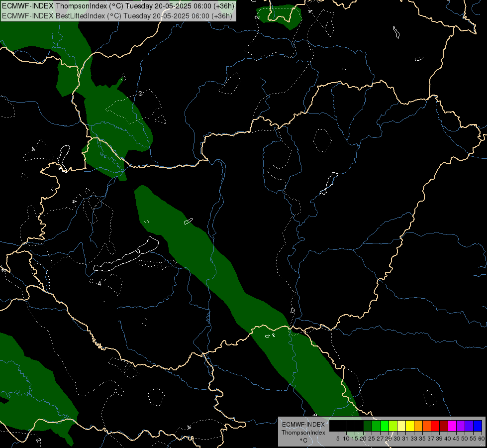487x448 pixels.
Task: Click the bright green 27–29 legend swatch
Action: (x=385, y=426)
